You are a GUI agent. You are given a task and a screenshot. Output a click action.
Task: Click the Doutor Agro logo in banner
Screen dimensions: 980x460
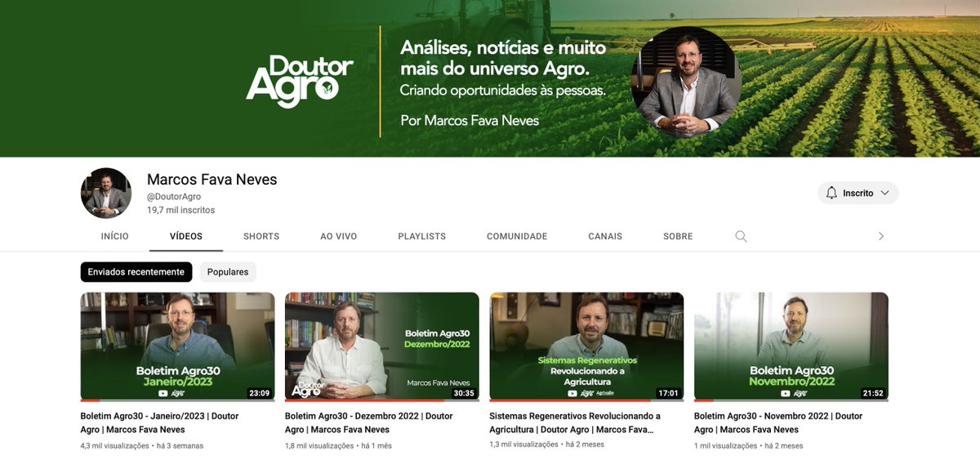(x=300, y=82)
